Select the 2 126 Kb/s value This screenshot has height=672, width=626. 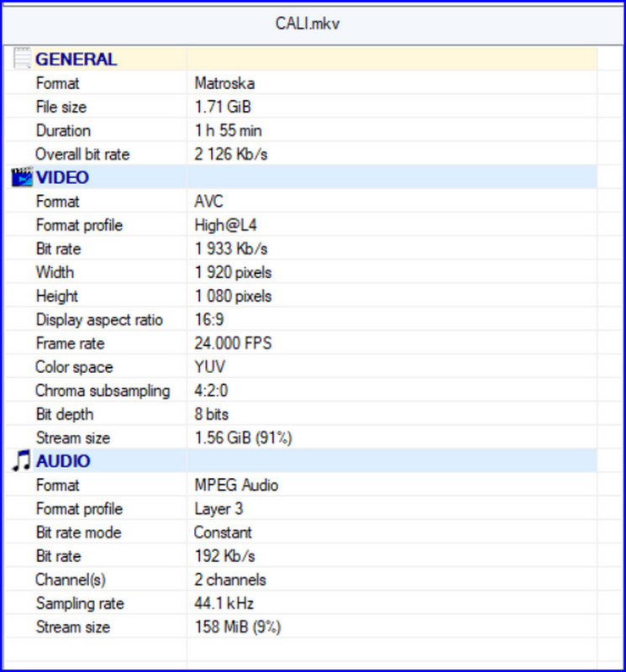tap(231, 154)
